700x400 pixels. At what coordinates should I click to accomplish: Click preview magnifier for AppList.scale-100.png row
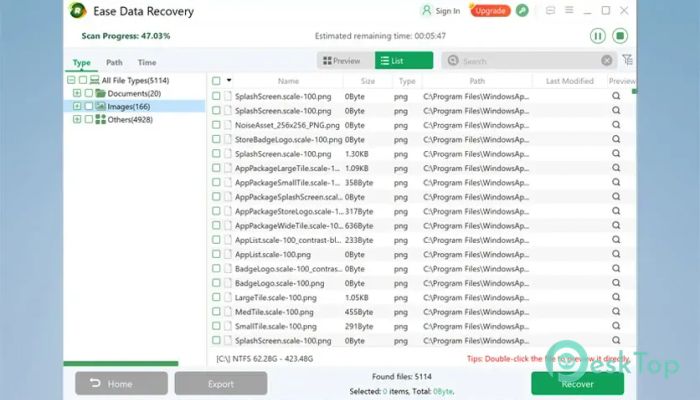[616, 254]
